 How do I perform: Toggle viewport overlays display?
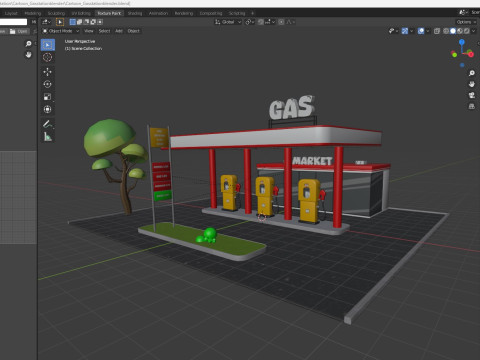tap(421, 31)
